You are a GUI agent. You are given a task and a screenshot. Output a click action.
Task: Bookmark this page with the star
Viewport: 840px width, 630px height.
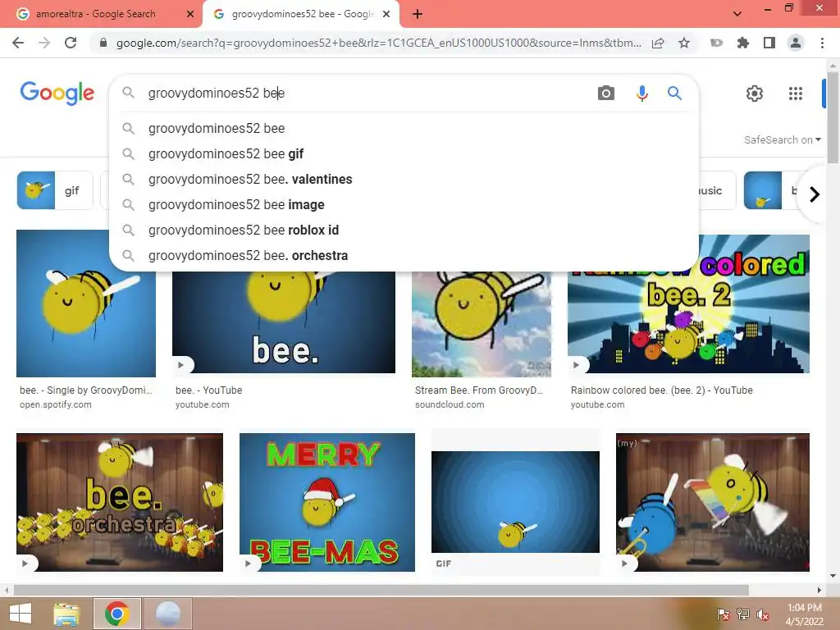[x=683, y=43]
